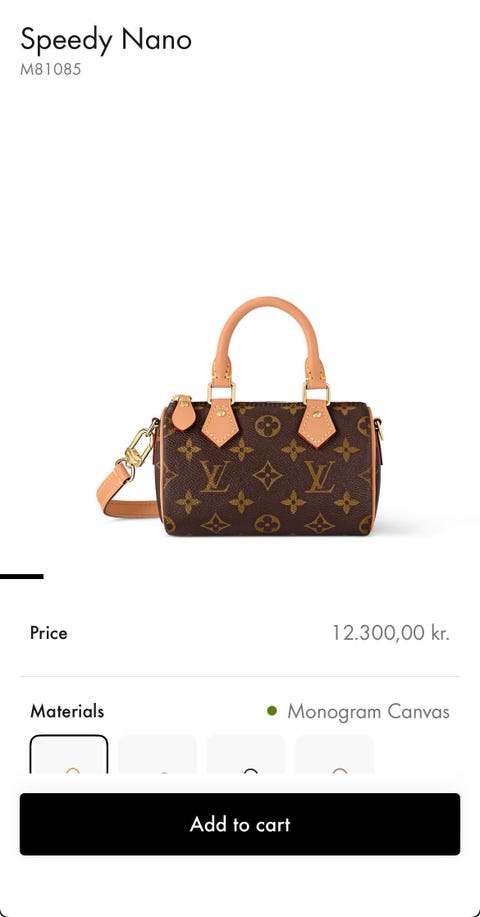Tap the green availability dot
This screenshot has height=917, width=480.
[x=271, y=711]
